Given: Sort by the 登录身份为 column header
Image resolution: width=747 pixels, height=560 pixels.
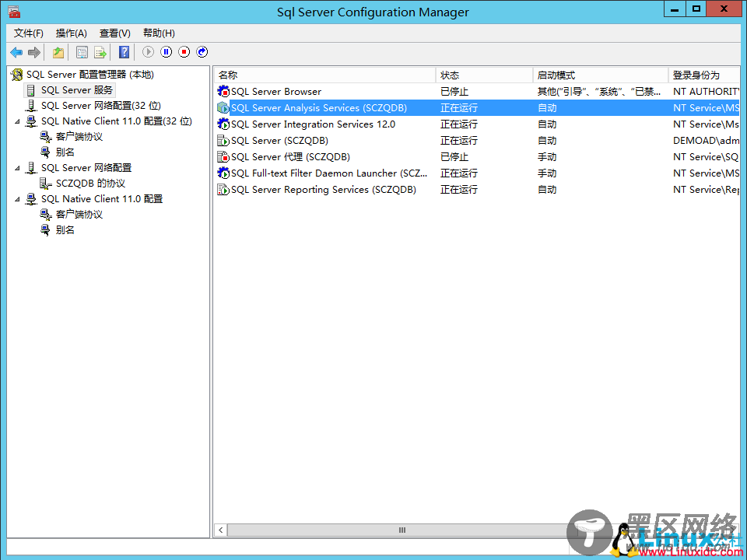Looking at the screenshot, I should (704, 75).
